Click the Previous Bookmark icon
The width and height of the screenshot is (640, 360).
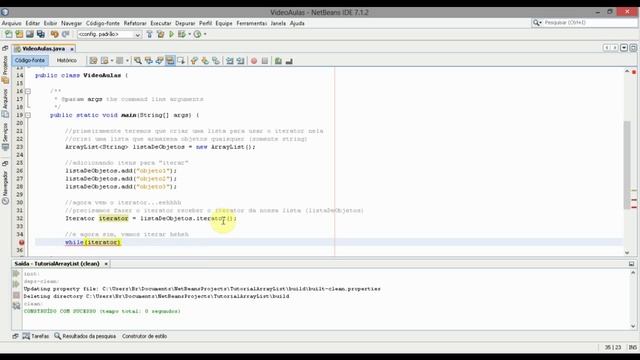point(194,61)
